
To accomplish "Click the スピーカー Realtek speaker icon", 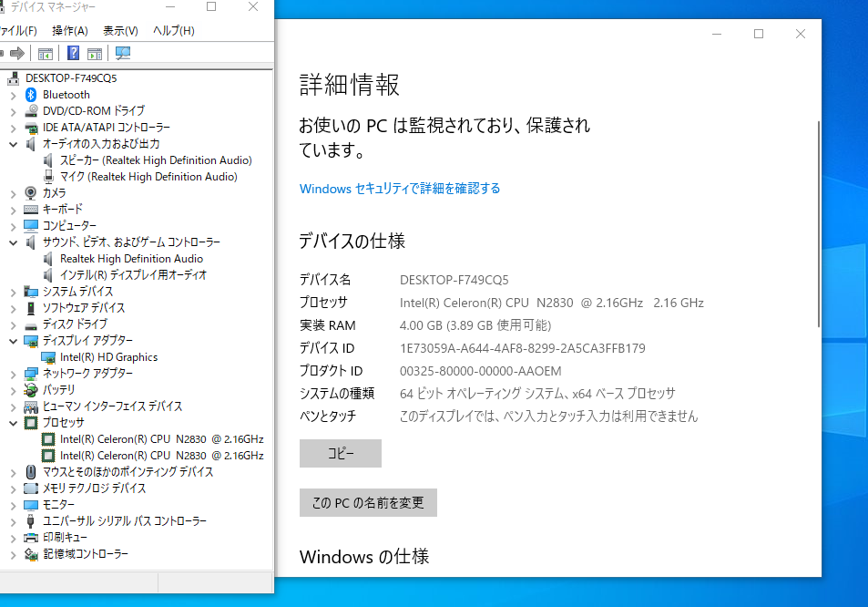I will [48, 160].
